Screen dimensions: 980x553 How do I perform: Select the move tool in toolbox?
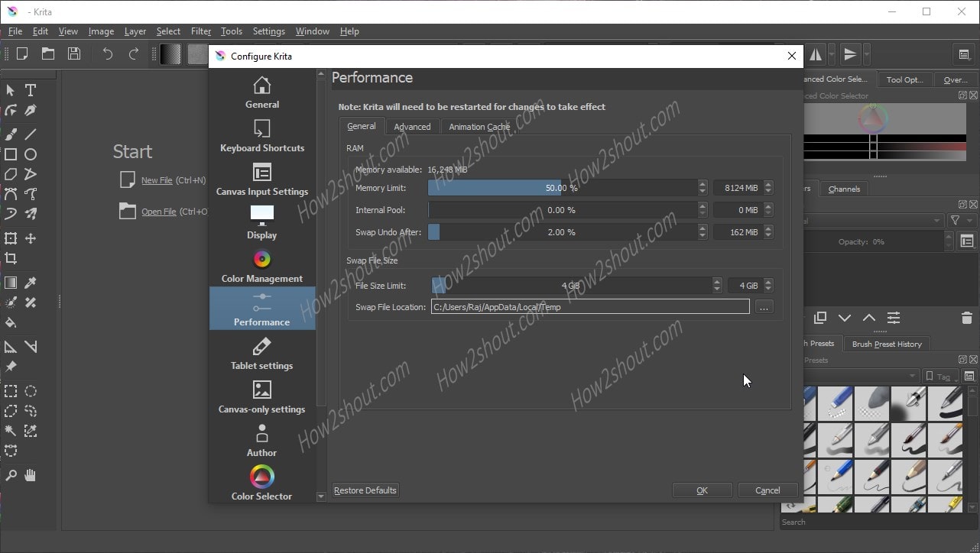click(x=31, y=238)
